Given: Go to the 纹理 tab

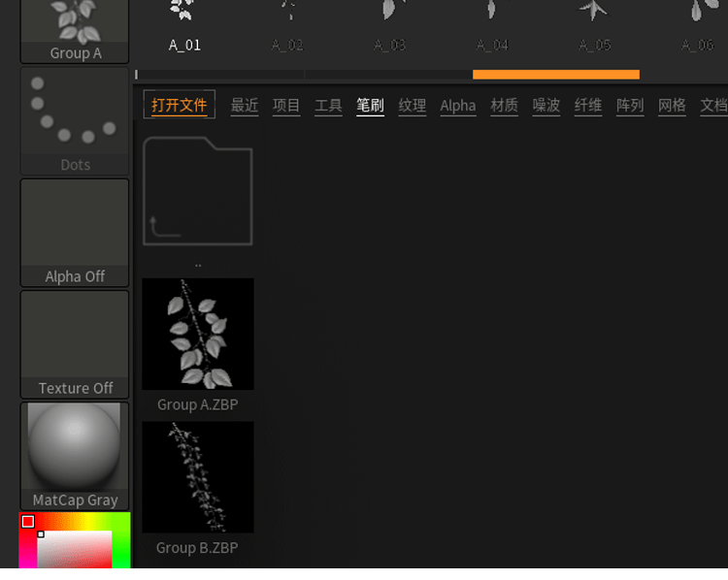Looking at the screenshot, I should 413,106.
